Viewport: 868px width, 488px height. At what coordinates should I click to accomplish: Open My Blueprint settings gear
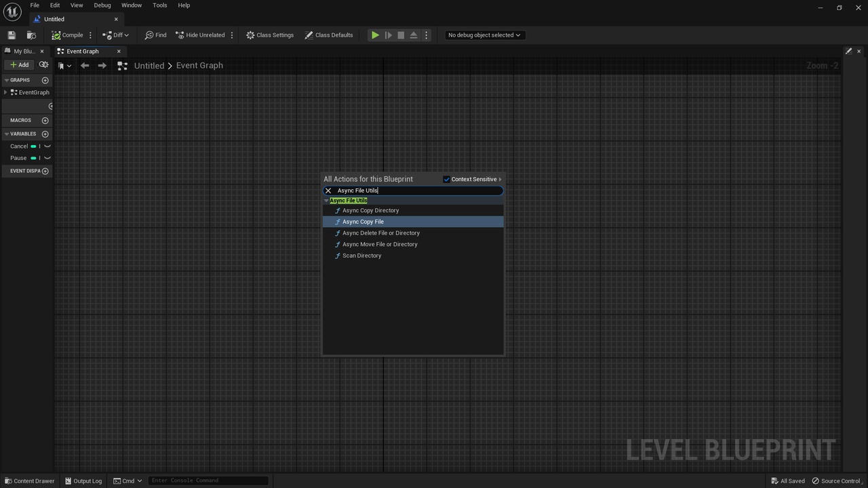click(44, 65)
